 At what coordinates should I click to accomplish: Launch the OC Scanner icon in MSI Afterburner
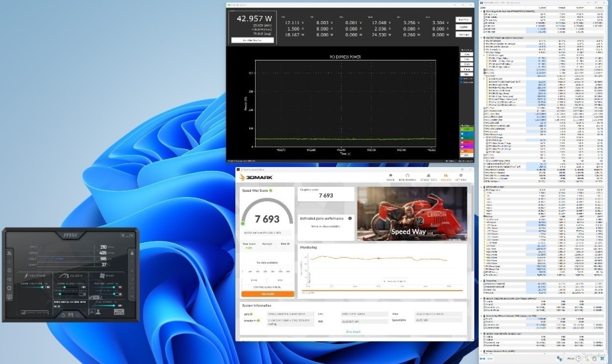[x=10, y=279]
